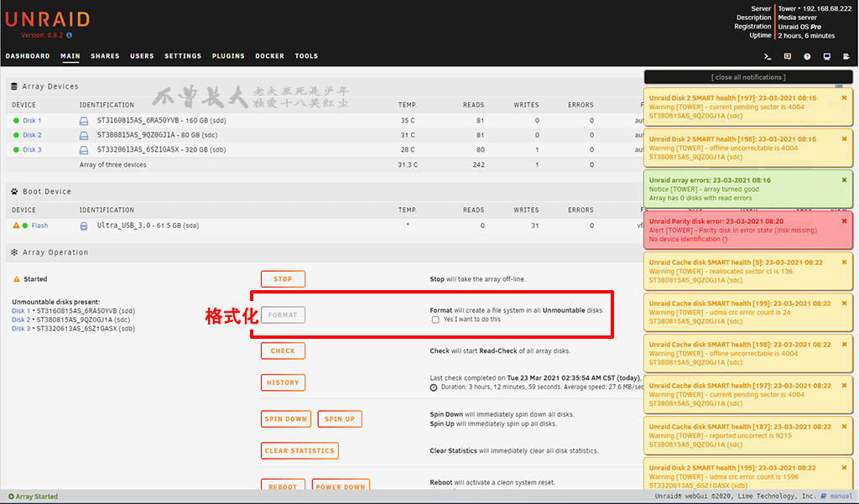Open Disk 3 link under Unmountable disks present

point(21,329)
